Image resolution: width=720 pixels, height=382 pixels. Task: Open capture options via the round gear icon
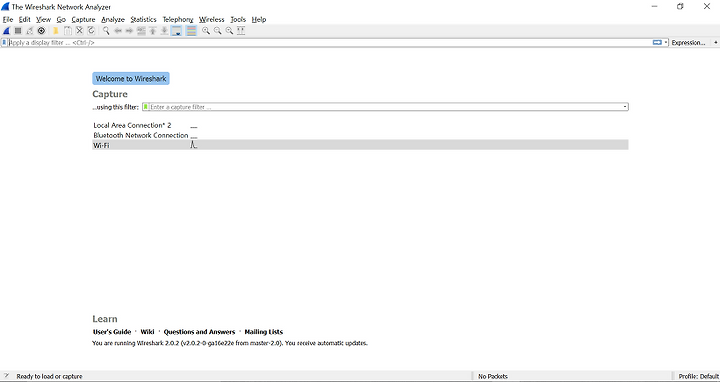(x=41, y=31)
